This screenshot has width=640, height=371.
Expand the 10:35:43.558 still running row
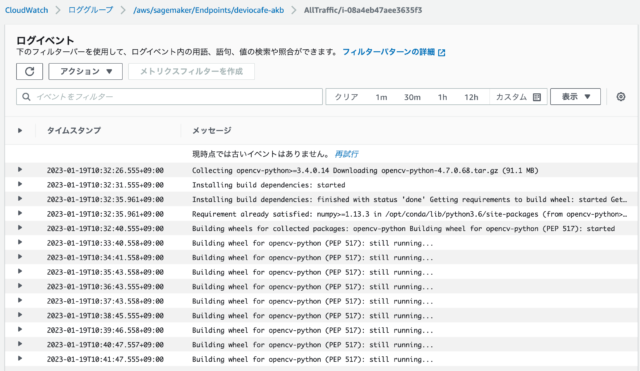point(20,271)
